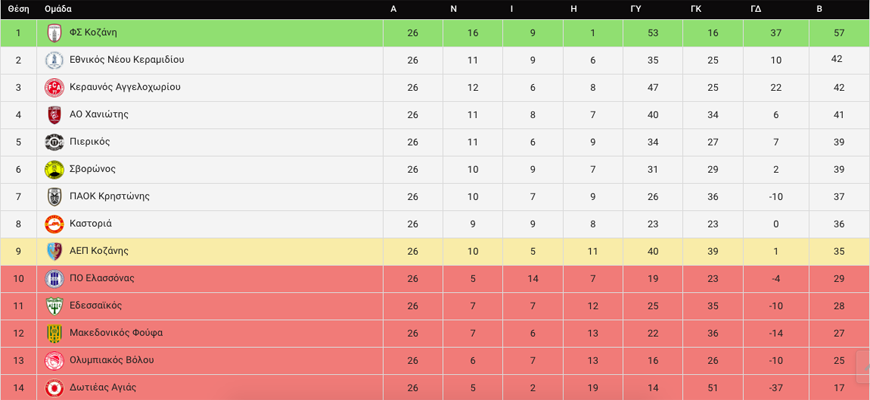Click the Εθνικός Νέου Κεραμιδίου team logo
The image size is (870, 400).
(54, 60)
